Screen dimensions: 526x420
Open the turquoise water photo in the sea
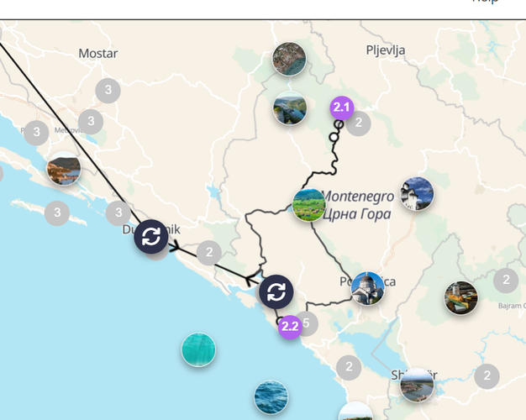click(198, 349)
